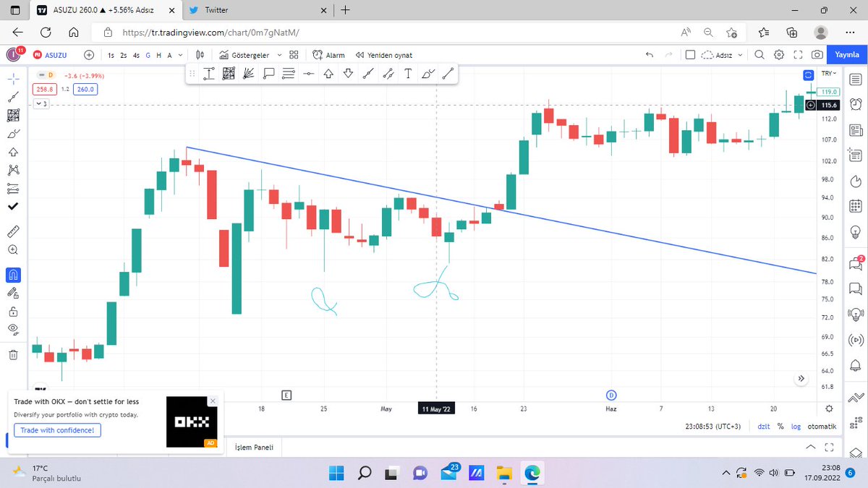
Task: Open the İşlem Paneli tab
Action: (254, 447)
